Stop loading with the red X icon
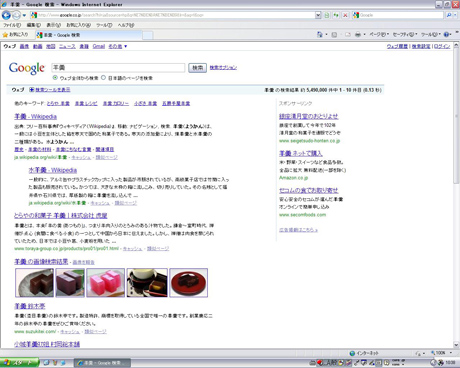Screen dimensions: 460x368 345,15
